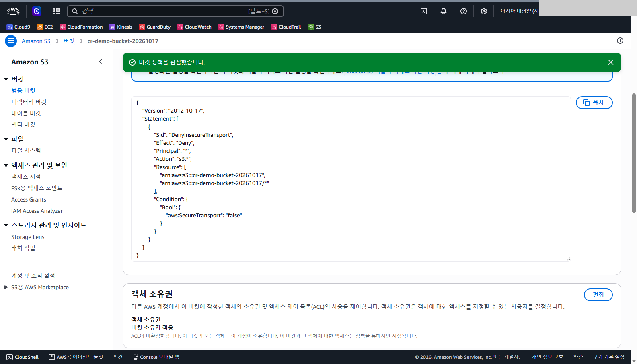Open the help question mark icon

tap(464, 11)
